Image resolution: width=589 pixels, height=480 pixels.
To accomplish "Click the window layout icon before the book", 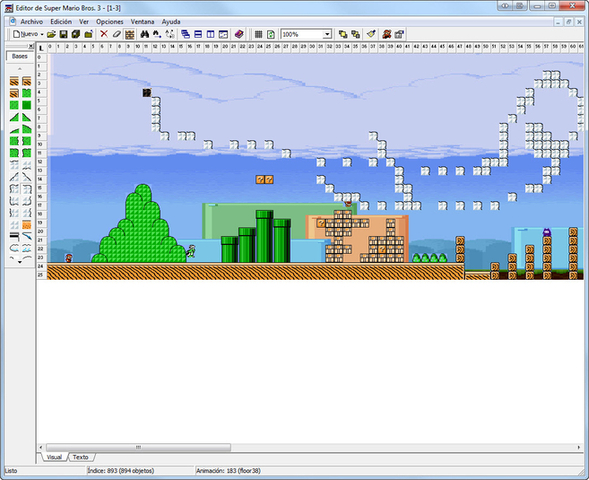I will point(223,34).
